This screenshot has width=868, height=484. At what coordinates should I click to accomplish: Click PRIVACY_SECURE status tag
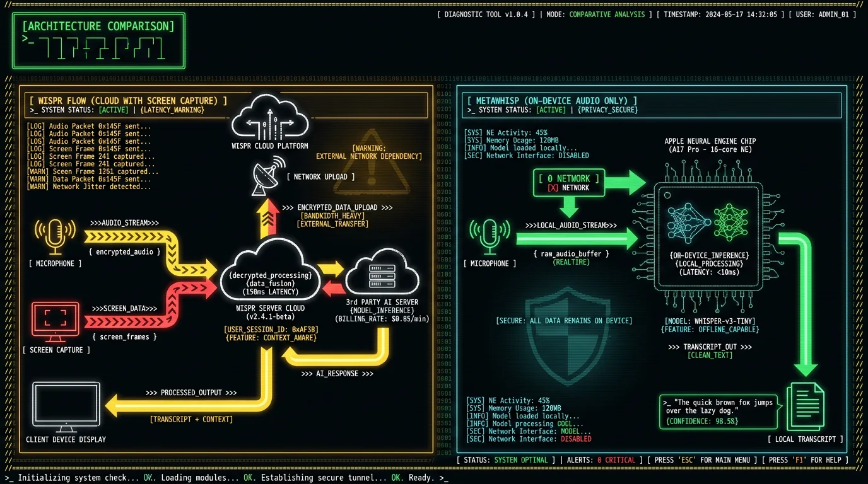click(x=607, y=110)
